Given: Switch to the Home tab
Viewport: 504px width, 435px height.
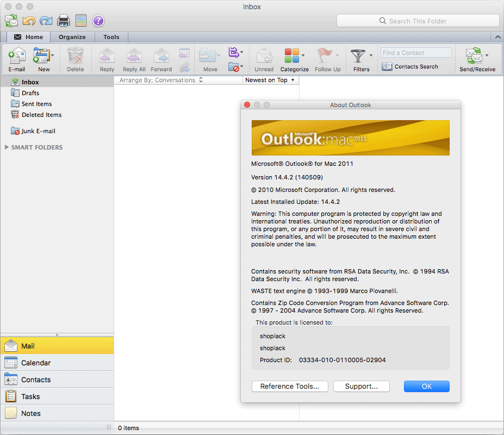Looking at the screenshot, I should point(29,37).
